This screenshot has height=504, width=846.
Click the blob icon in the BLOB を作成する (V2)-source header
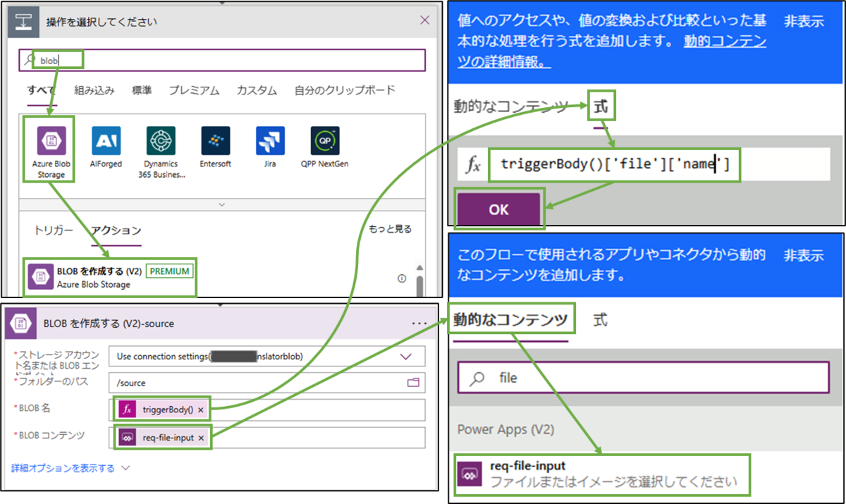pyautogui.click(x=20, y=323)
